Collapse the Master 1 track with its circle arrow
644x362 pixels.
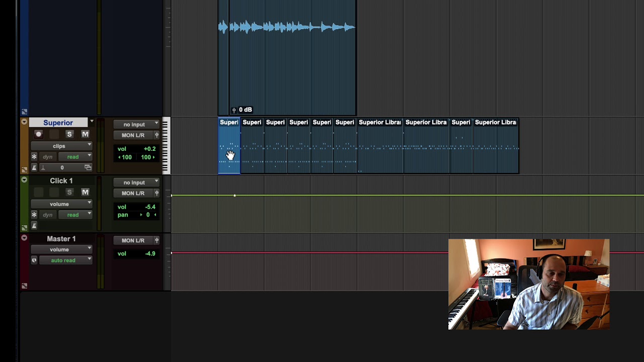point(24,238)
